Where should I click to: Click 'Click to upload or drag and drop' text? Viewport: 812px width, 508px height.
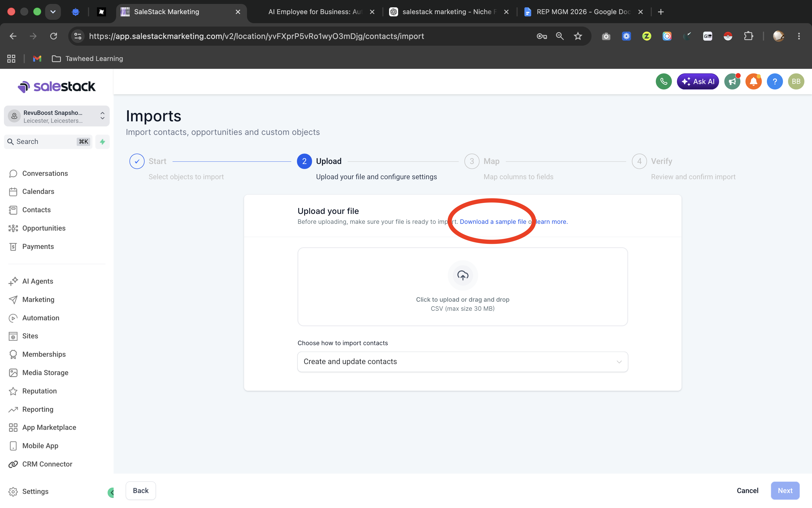(x=463, y=300)
